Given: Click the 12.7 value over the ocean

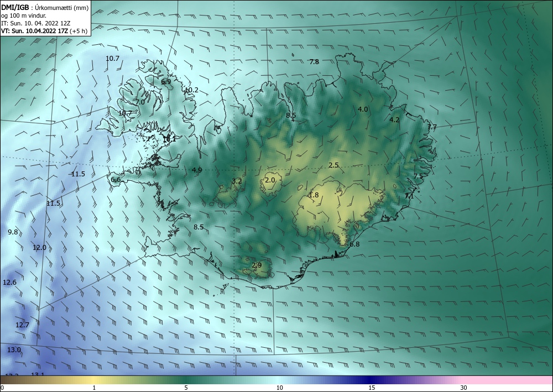Looking at the screenshot, I should click(x=23, y=325).
